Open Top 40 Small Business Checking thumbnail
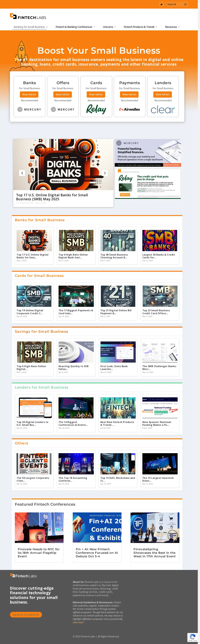This screenshot has height=644, width=200. pyautogui.click(x=118, y=240)
